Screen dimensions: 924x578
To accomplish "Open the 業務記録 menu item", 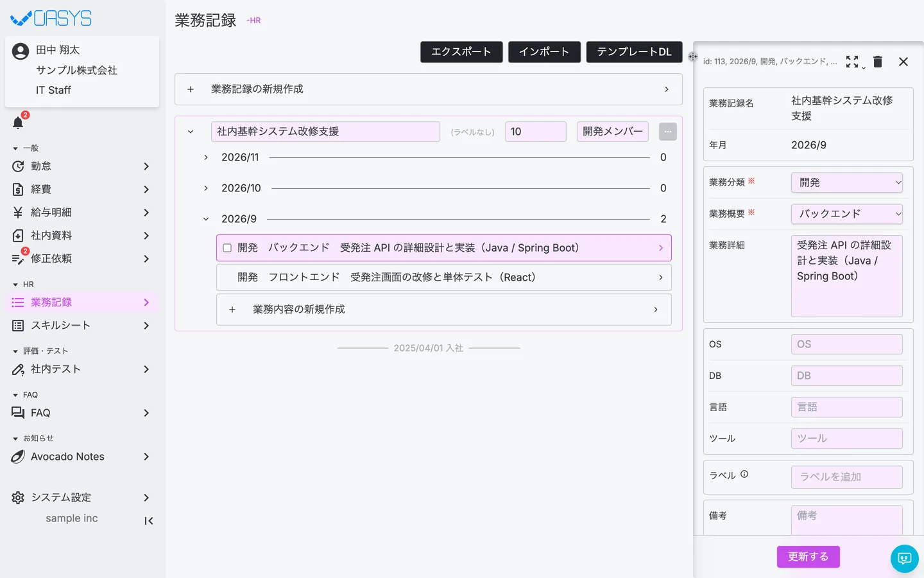I will (x=82, y=302).
